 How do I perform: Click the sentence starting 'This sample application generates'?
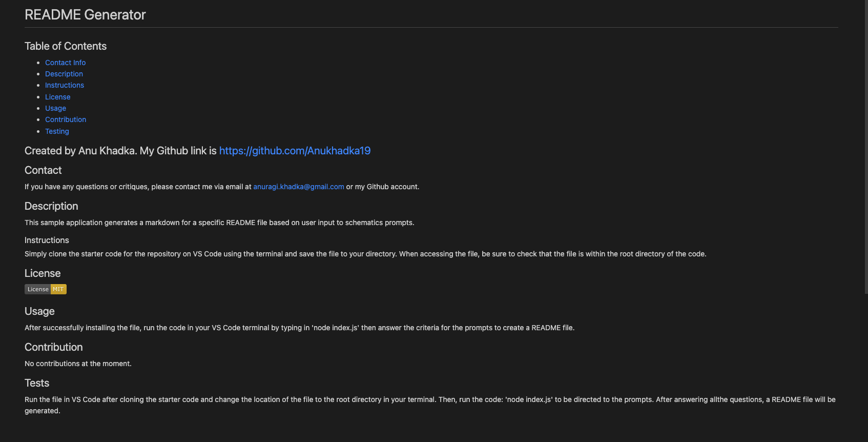(219, 223)
